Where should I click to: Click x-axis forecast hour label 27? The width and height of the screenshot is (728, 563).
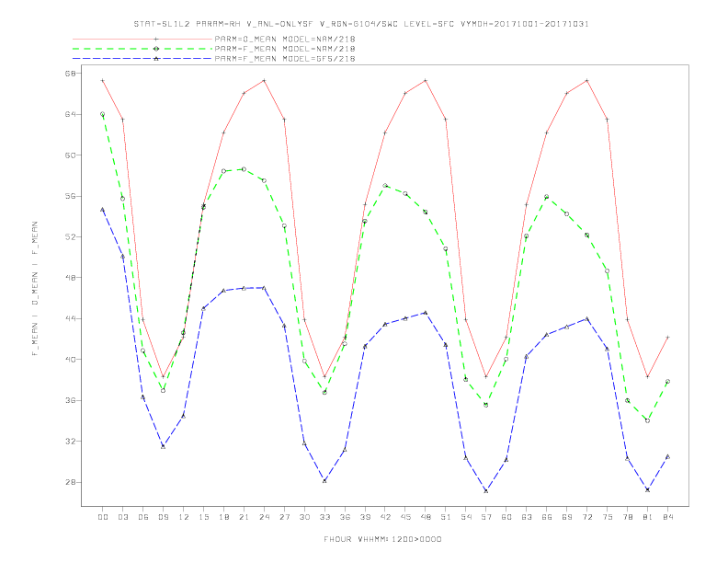pos(284,517)
